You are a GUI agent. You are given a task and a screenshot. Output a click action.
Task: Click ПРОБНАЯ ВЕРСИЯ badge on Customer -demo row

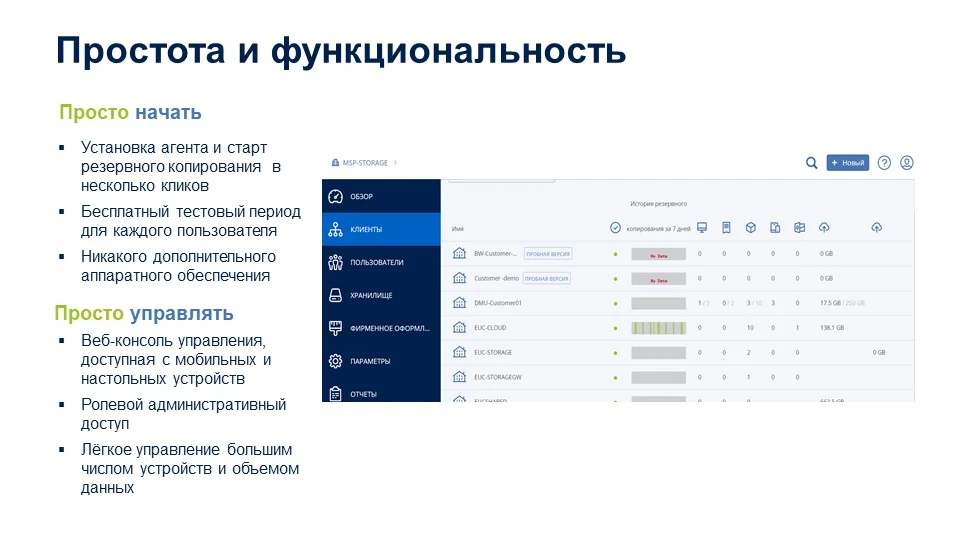(x=547, y=278)
